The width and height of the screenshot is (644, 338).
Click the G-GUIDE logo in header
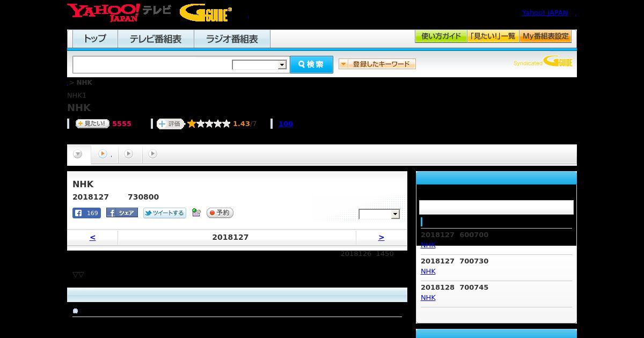tap(206, 13)
